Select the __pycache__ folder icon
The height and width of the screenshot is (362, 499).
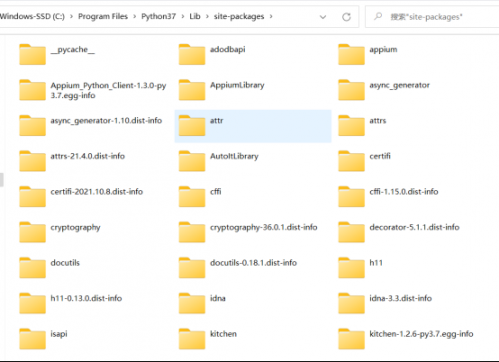coord(32,54)
